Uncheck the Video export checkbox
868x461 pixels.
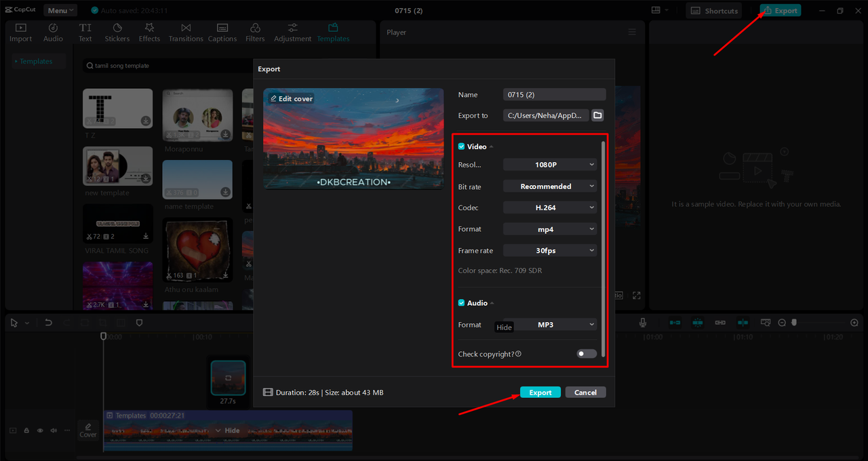click(x=462, y=146)
